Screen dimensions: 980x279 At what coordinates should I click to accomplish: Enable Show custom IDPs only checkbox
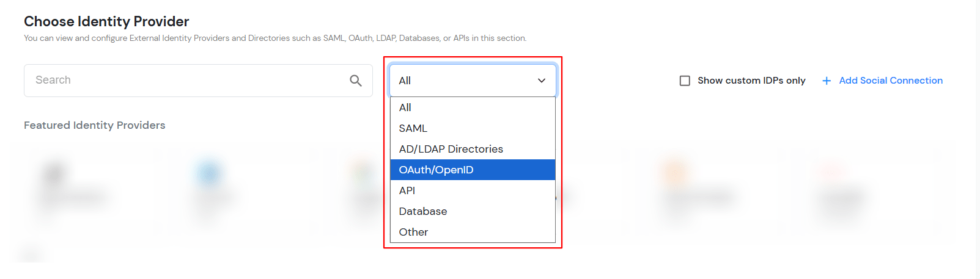[685, 81]
